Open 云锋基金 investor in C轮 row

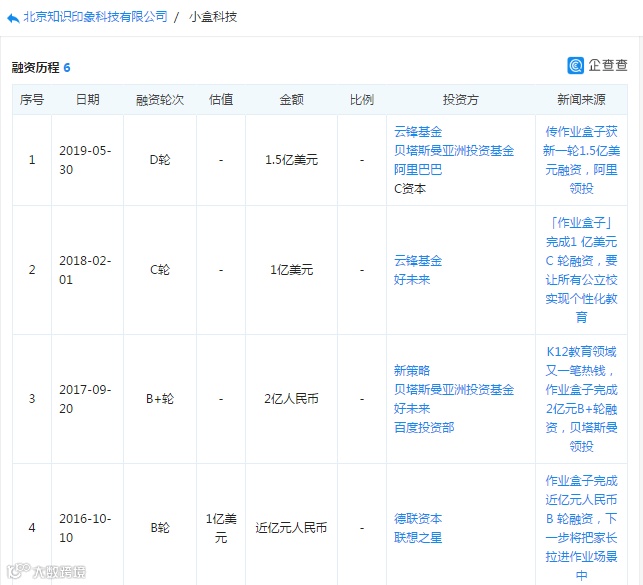[x=418, y=261]
